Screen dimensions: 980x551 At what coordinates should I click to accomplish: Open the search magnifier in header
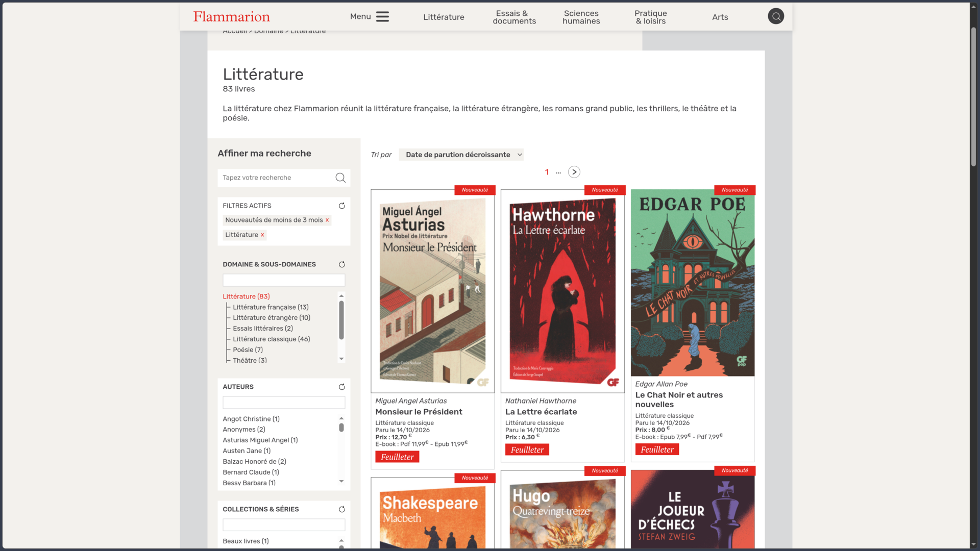click(x=776, y=16)
